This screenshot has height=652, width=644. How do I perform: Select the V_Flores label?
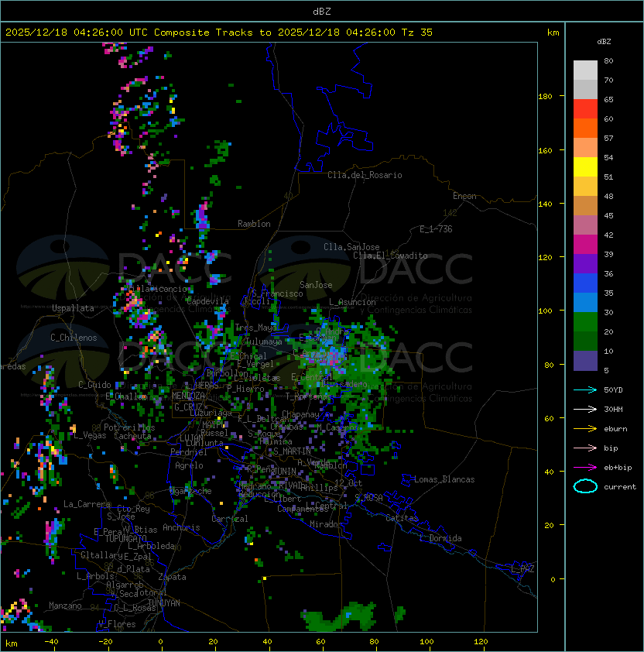117,624
